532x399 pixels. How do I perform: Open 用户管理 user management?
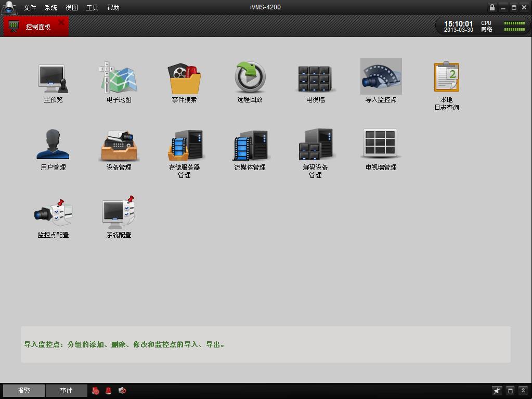[x=53, y=146]
